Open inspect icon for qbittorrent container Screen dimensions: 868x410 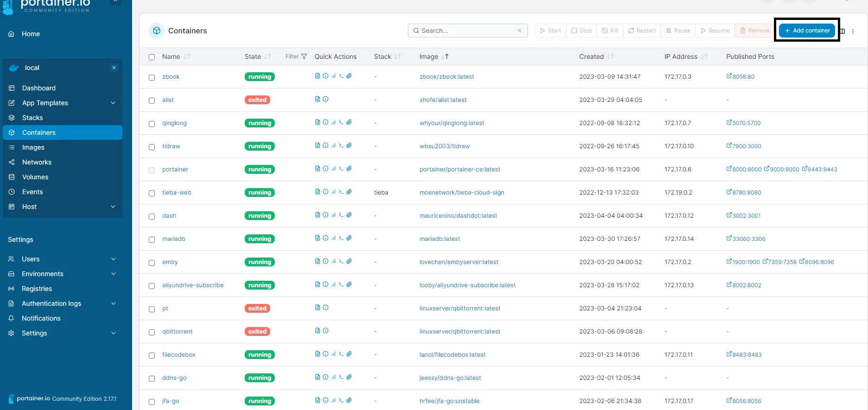pyautogui.click(x=325, y=331)
